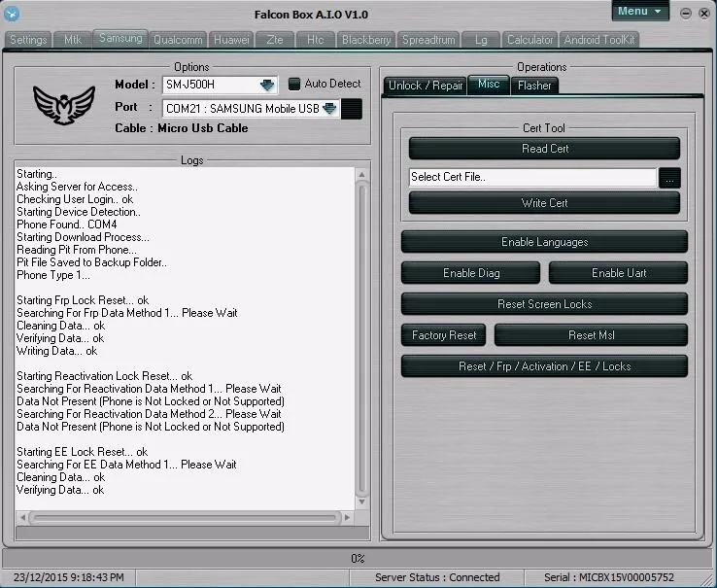Click 'Server Status : Connected' in status bar
This screenshot has height=588, width=717.
coord(437,577)
